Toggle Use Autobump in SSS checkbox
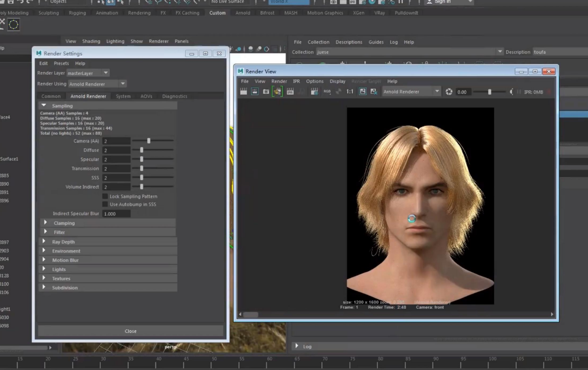Viewport: 588px width, 370px height. [105, 204]
